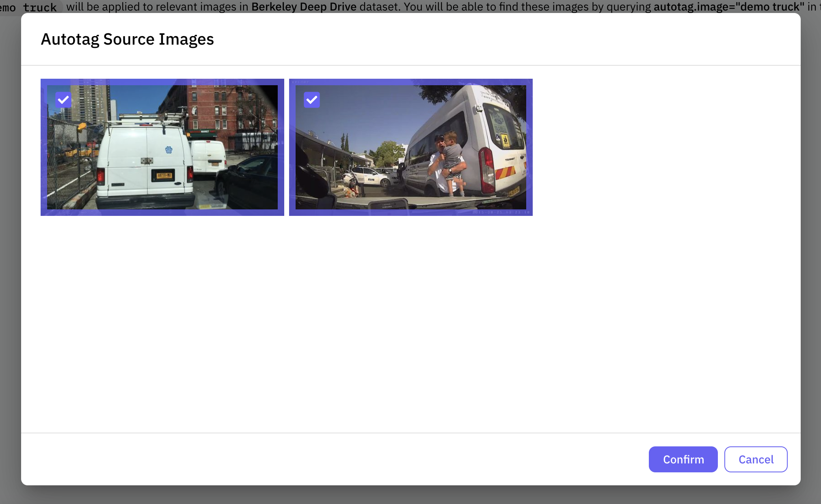Click the checkmark icon over the New York van photo
This screenshot has width=821, height=504.
[63, 100]
